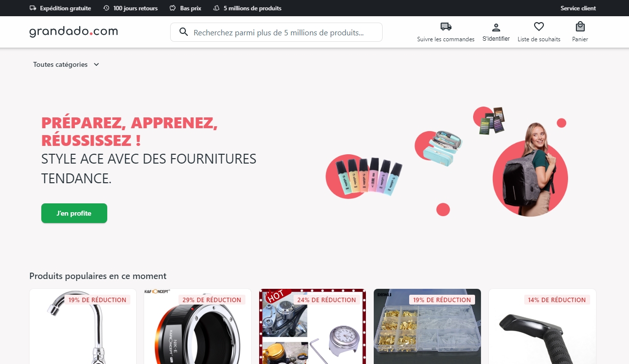
Task: Open the wishlist heart icon
Action: pyautogui.click(x=539, y=27)
